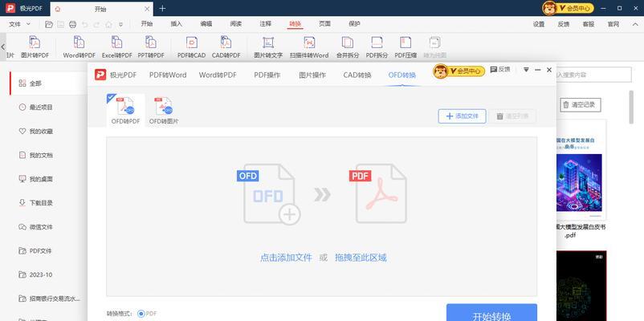Viewport: 644px width, 321px height.
Task: Select the OFD转图片 mode icon
Action: click(x=164, y=110)
